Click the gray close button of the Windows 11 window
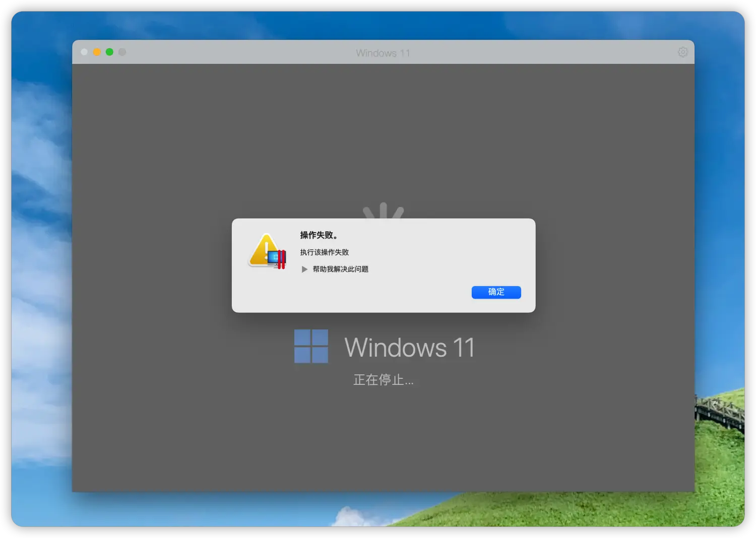Viewport: 756px width, 538px height. (x=84, y=52)
